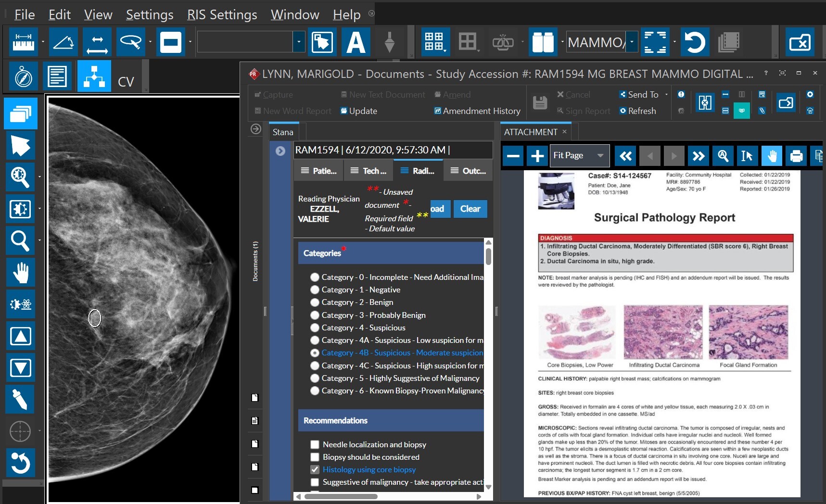Viewport: 826px width, 504px height.
Task: Click the marker pen tool
Action: [x=20, y=399]
